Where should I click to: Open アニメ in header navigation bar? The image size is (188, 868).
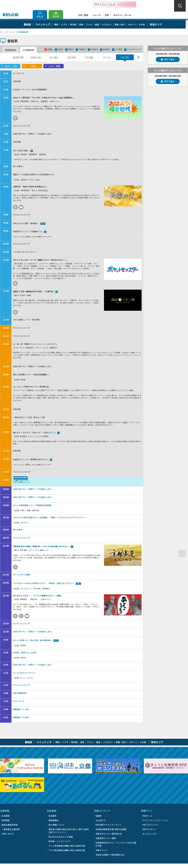pos(89,25)
